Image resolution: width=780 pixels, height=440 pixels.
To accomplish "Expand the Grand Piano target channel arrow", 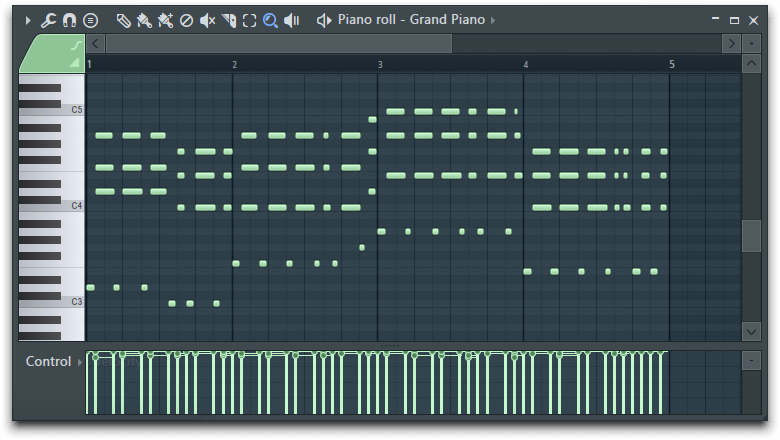I will (493, 20).
